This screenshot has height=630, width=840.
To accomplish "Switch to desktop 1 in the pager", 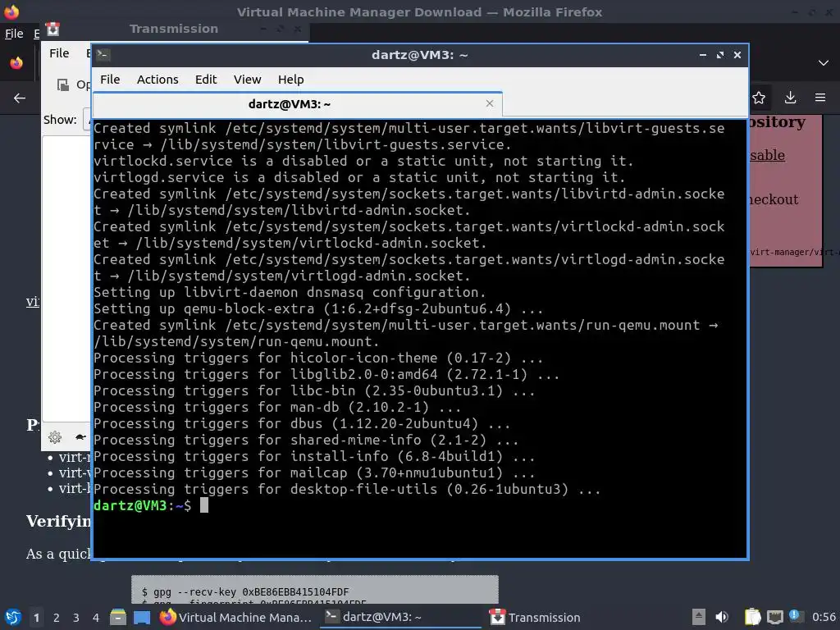I will (36, 618).
